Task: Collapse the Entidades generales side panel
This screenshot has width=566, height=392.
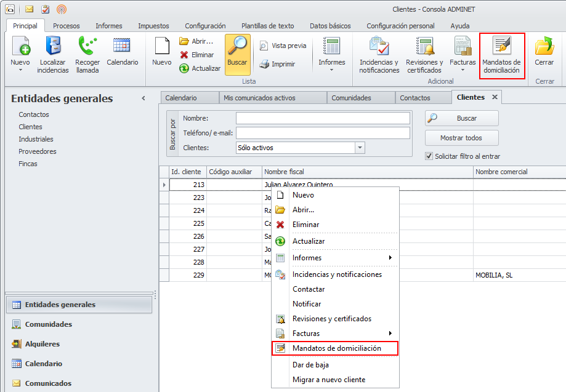Action: [144, 98]
